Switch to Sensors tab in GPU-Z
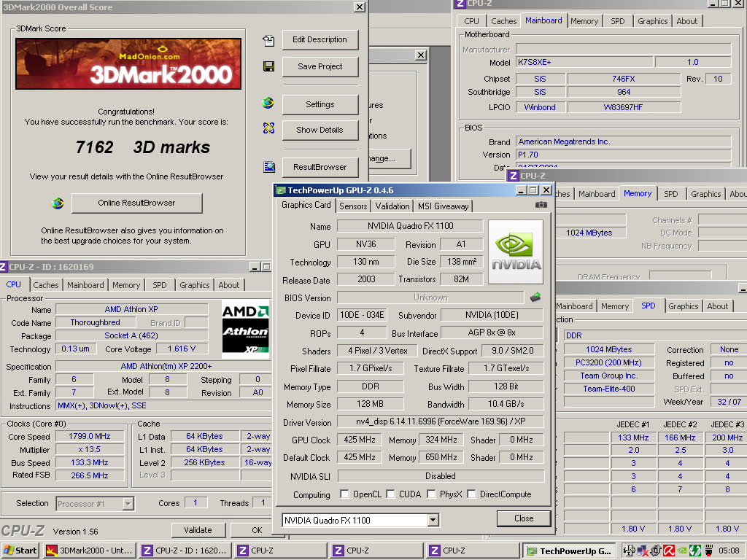The width and height of the screenshot is (747, 560). click(353, 206)
